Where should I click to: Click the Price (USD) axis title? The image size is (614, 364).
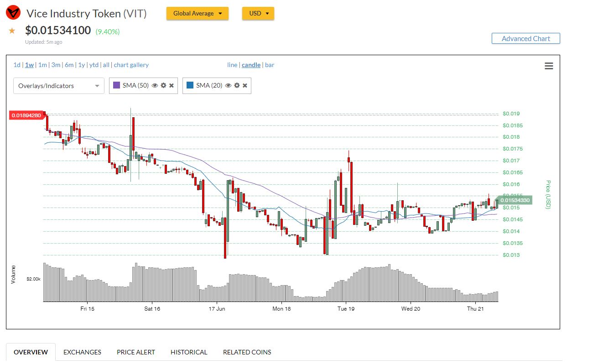click(548, 195)
